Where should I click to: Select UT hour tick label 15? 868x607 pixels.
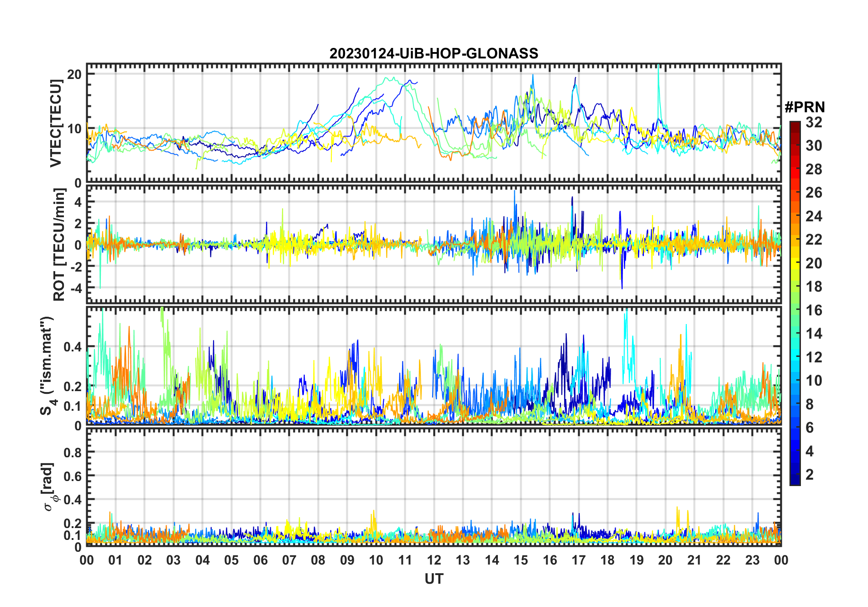pos(521,560)
